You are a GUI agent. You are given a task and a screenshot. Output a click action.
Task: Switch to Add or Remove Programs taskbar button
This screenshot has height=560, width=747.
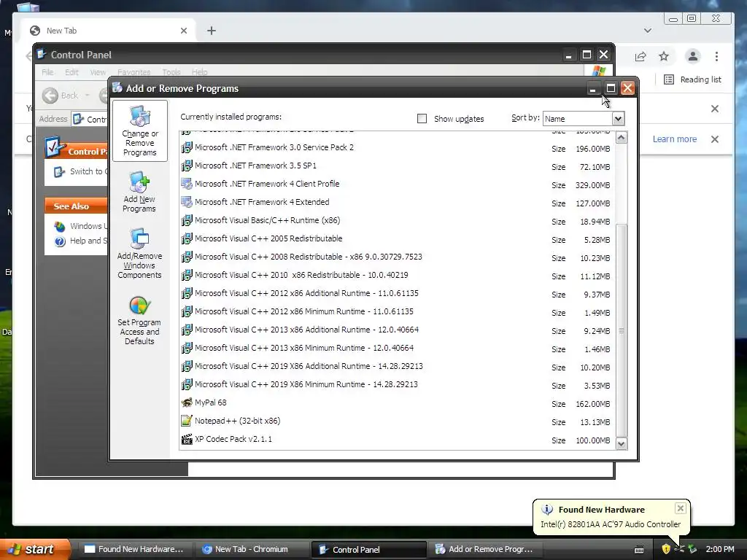pyautogui.click(x=485, y=549)
